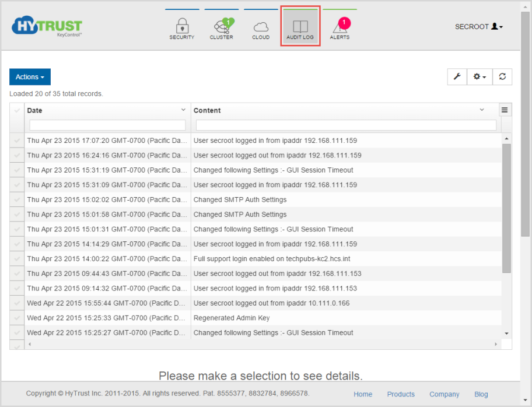This screenshot has height=407, width=532.
Task: Open the Date column menu chevron
Action: (x=183, y=110)
